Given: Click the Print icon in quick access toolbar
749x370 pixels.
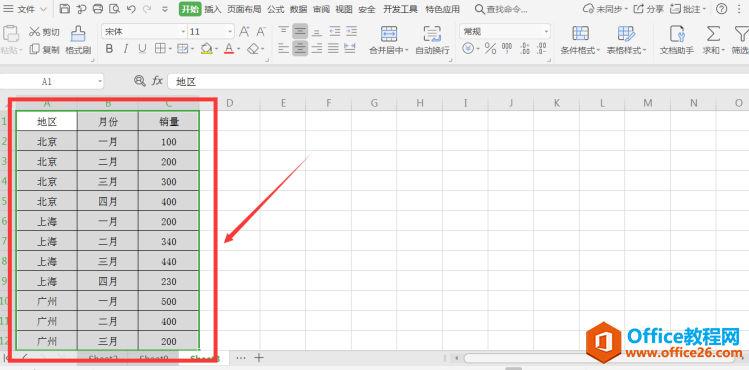Looking at the screenshot, I should tap(97, 9).
